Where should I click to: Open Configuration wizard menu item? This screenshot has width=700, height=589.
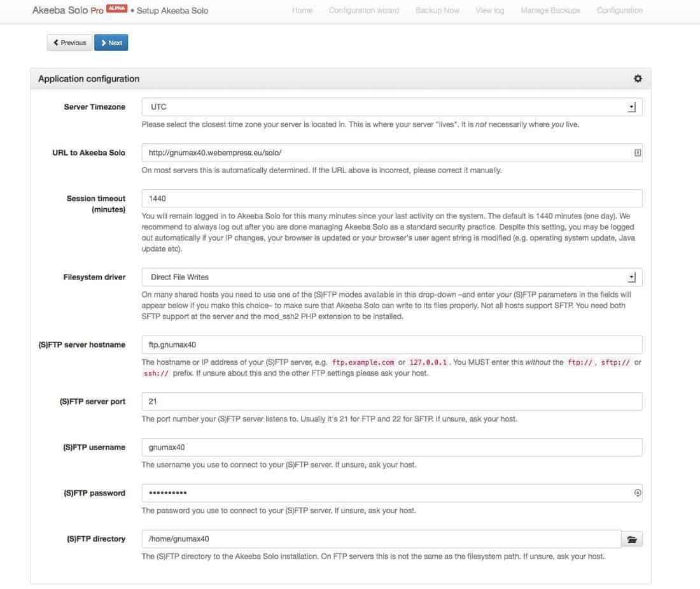pos(364,10)
